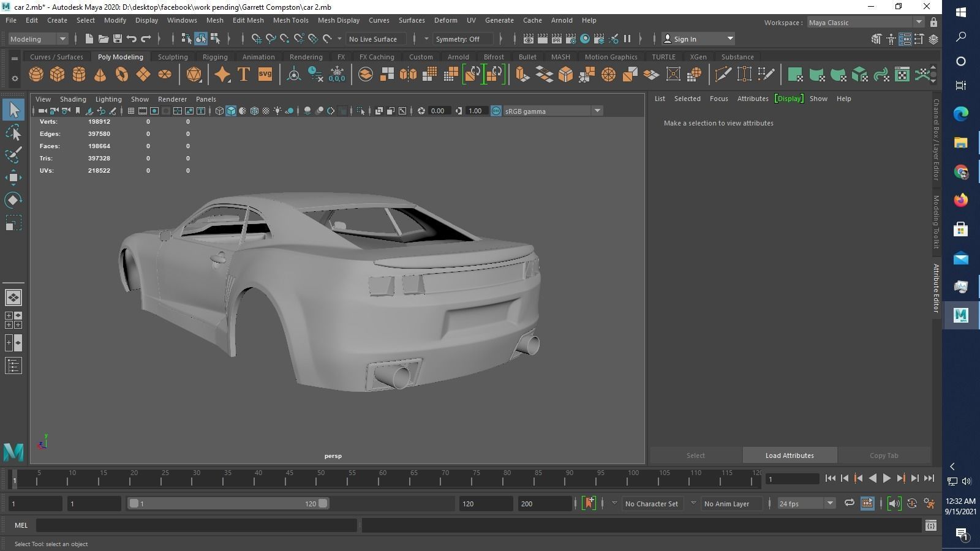
Task: Toggle snap to grids magnet icon
Action: click(x=257, y=39)
